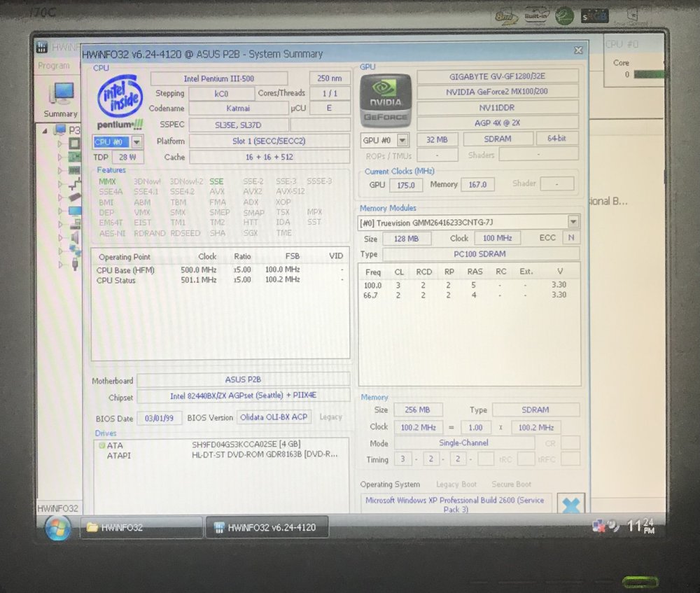This screenshot has width=700, height=593.
Task: Open the Summary view in the sidebar
Action: (59, 100)
